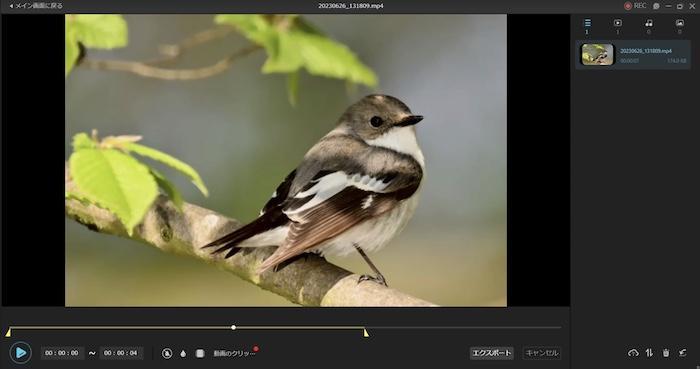The image size is (700, 369).
Task: Switch to the image files tab
Action: tap(679, 25)
